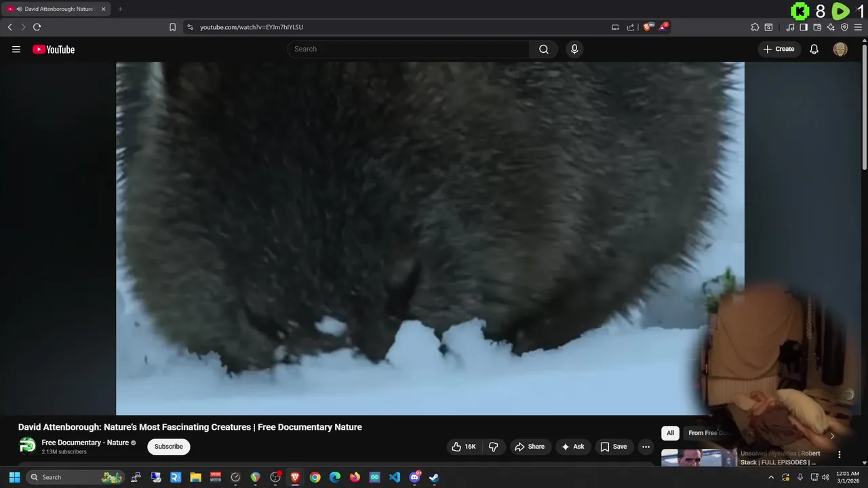Open the Windows Start menu
Screen dimensions: 868x488
pyautogui.click(x=14, y=477)
